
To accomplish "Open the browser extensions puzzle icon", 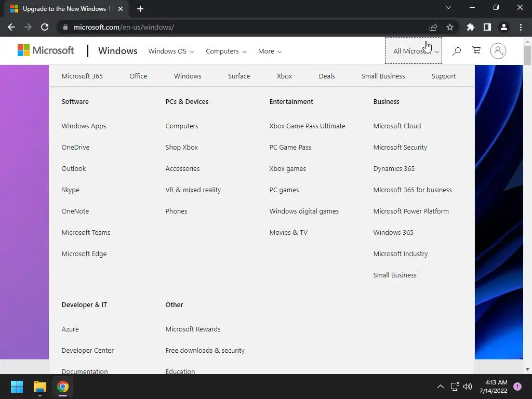I will (471, 27).
